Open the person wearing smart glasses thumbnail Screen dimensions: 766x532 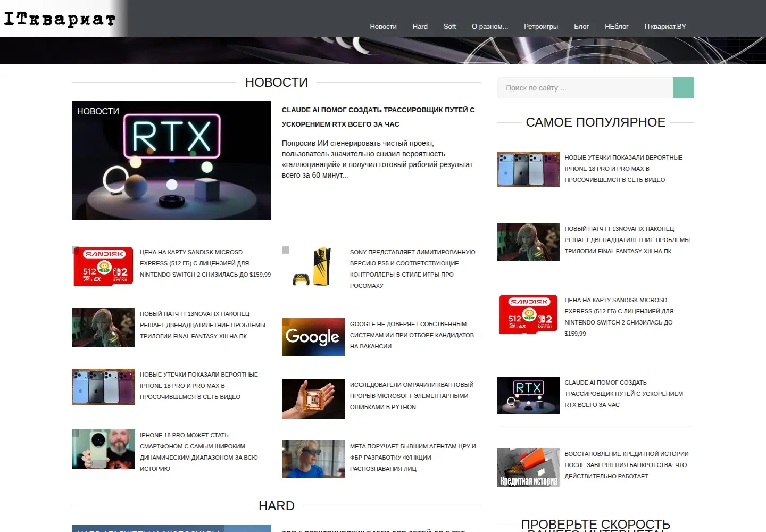pyautogui.click(x=313, y=459)
